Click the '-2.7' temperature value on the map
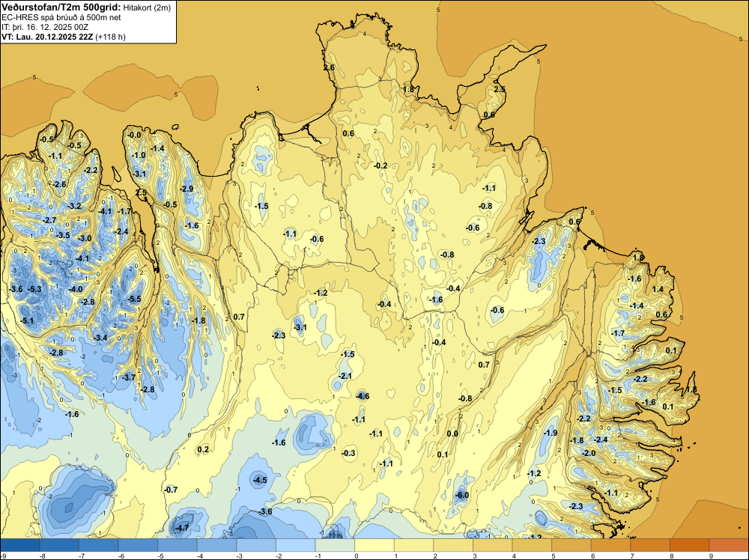 [49, 220]
